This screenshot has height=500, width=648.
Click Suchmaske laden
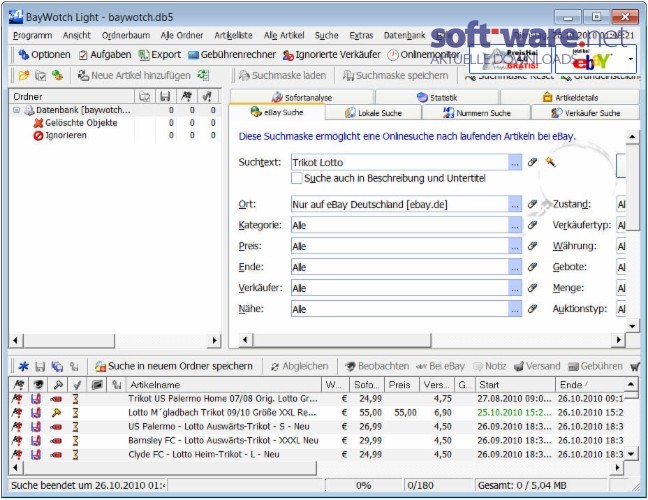point(283,76)
